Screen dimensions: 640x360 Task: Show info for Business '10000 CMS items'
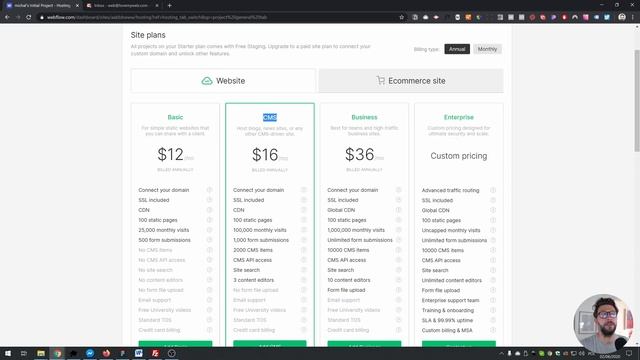pyautogui.click(x=398, y=250)
